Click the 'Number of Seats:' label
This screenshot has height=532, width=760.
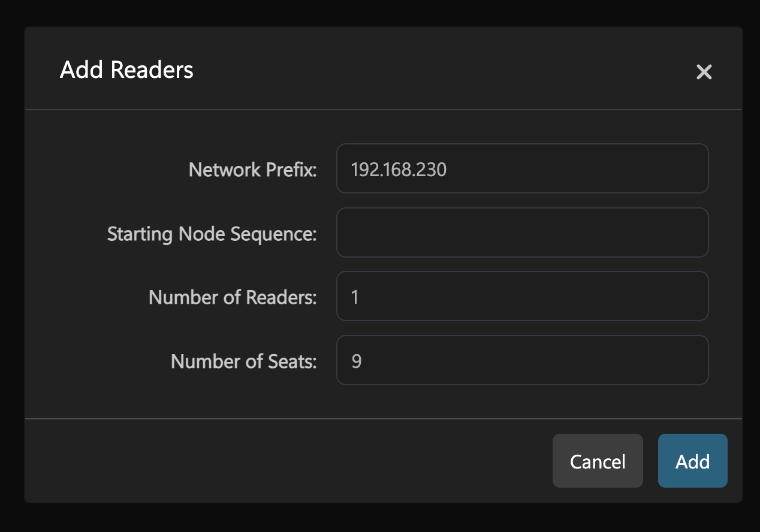[243, 361]
